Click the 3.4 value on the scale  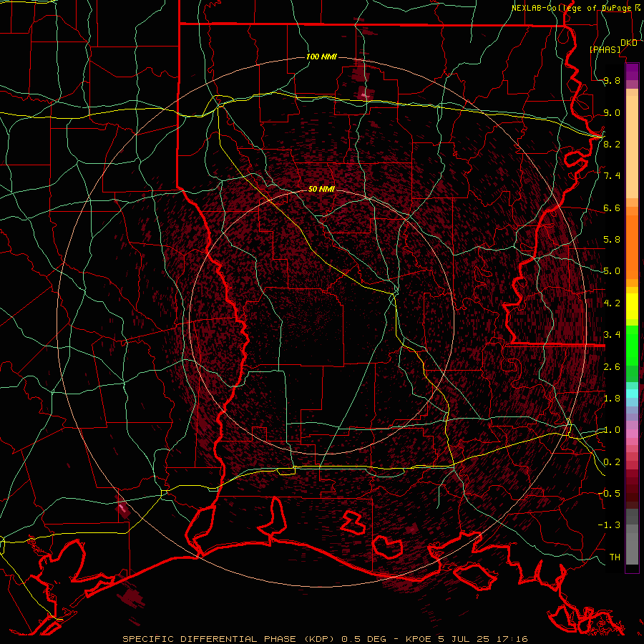point(612,335)
